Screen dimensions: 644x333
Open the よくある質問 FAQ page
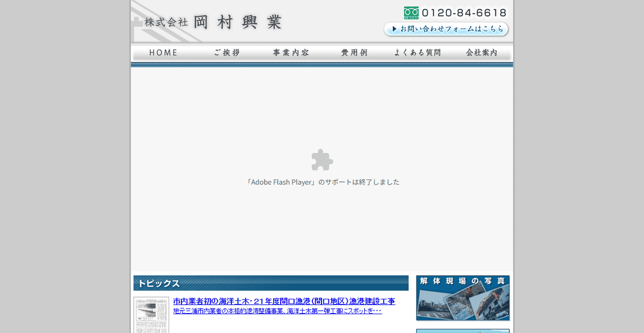(419, 52)
